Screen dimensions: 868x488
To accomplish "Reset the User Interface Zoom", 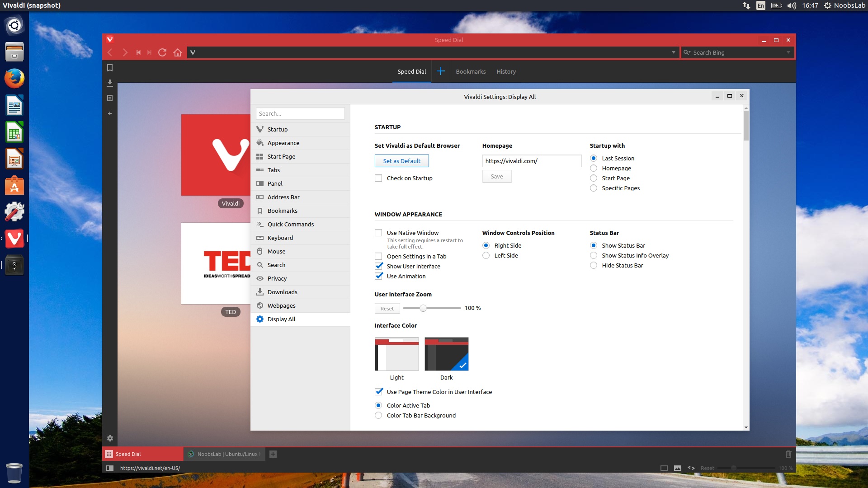I will tap(387, 308).
